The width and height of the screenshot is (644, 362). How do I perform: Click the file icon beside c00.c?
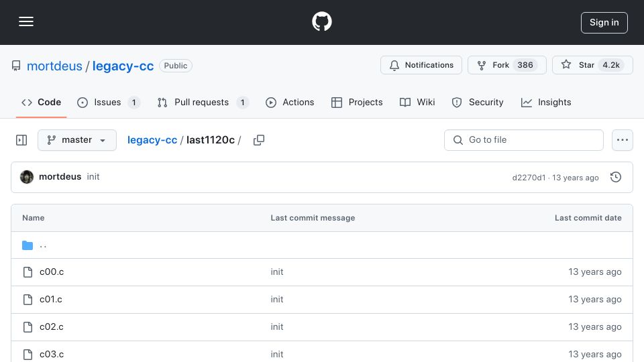tap(28, 272)
